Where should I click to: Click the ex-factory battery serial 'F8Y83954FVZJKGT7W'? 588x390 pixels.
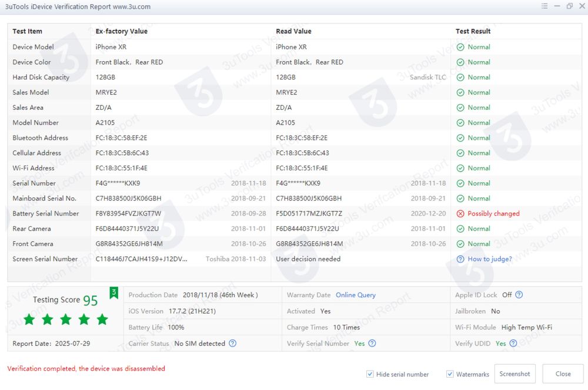[128, 214]
